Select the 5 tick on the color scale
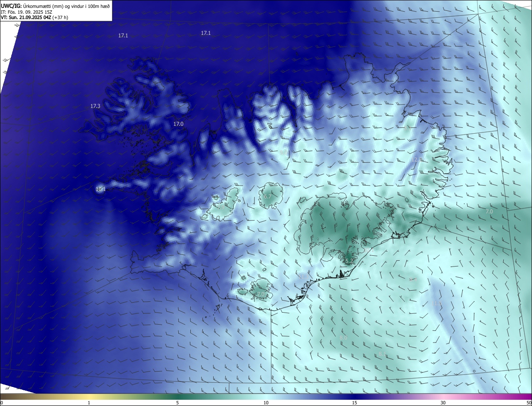This screenshot has width=532, height=406. (x=177, y=403)
